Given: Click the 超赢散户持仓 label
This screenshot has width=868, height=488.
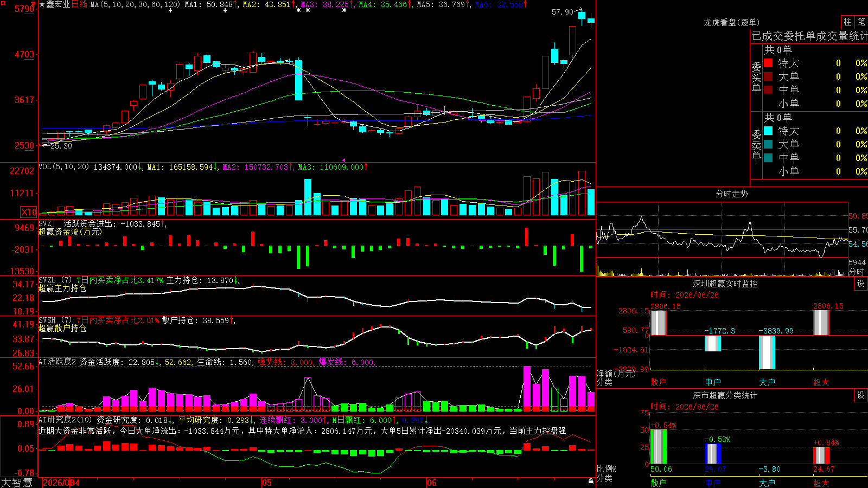Looking at the screenshot, I should (62, 328).
